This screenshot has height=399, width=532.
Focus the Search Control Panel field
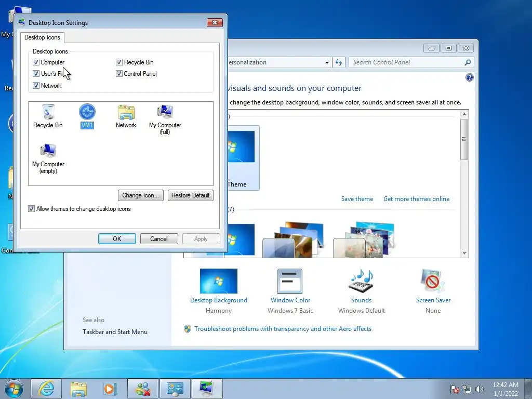(x=407, y=62)
